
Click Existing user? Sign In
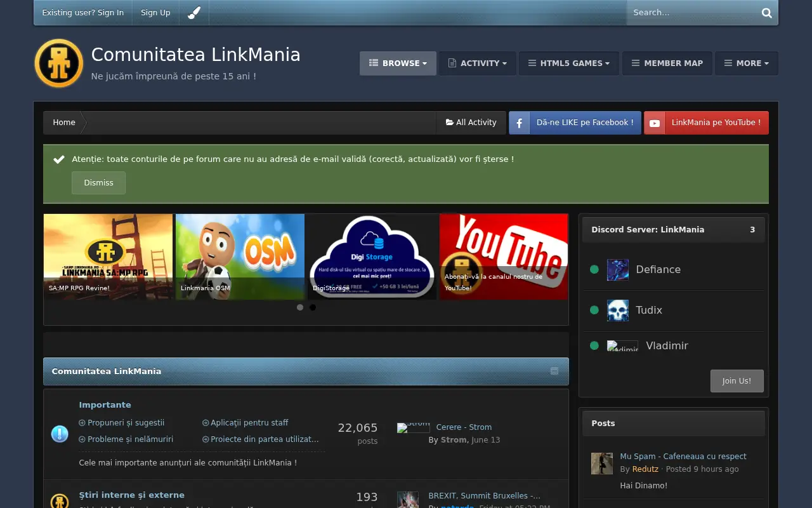83,13
